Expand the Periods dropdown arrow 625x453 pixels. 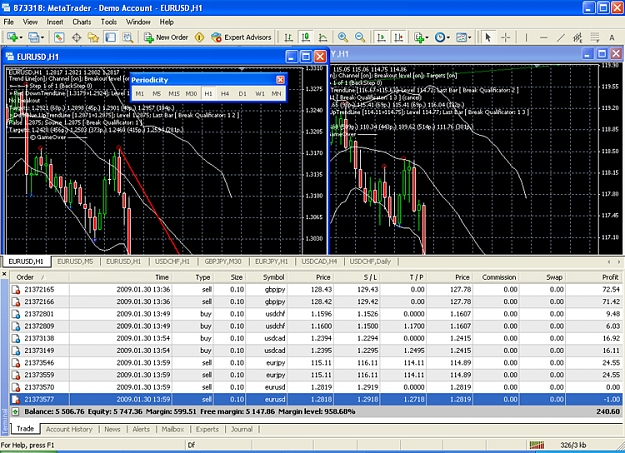(x=448, y=38)
